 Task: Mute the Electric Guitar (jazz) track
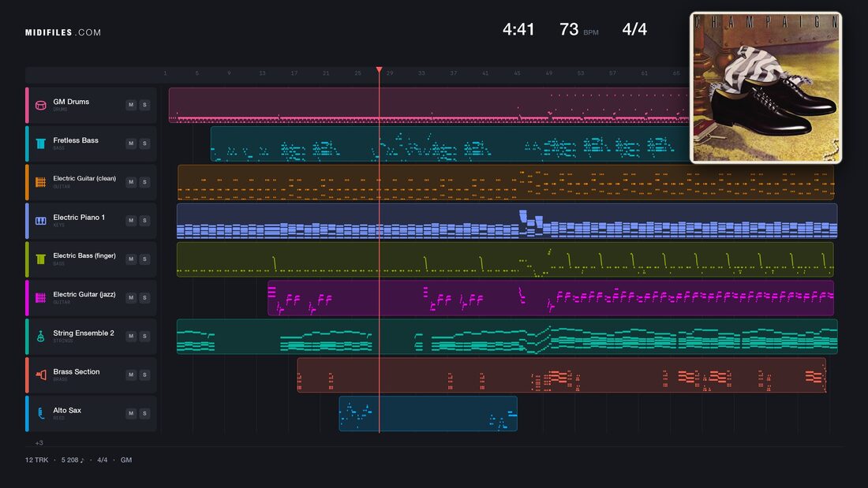(x=131, y=298)
